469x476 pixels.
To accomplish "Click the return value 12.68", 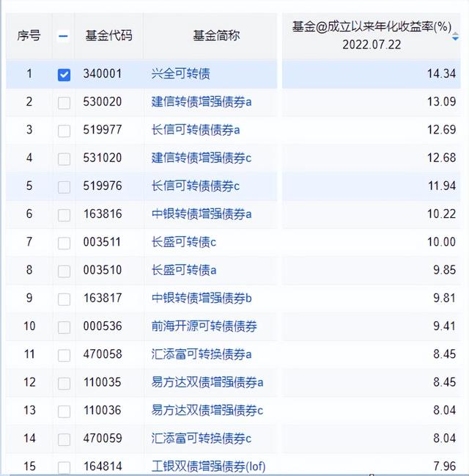I will tap(441, 158).
